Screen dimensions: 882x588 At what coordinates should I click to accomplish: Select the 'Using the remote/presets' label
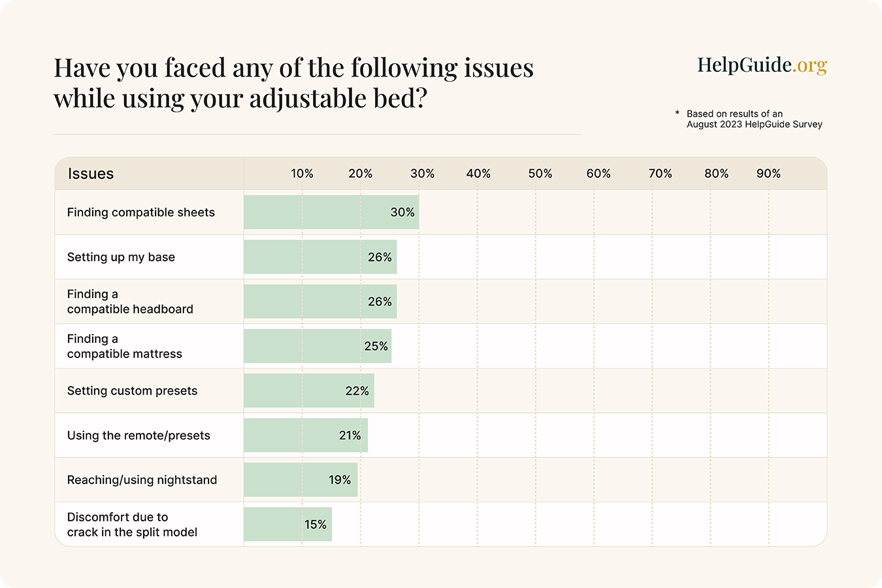(139, 435)
